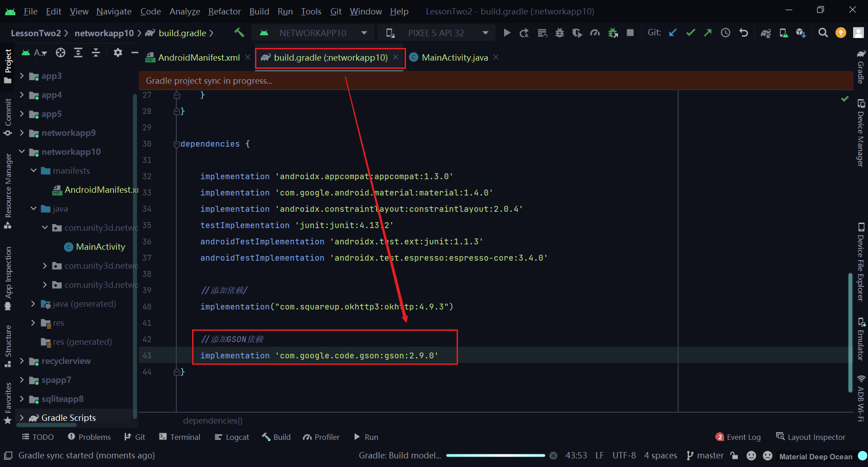Close the build.gradle tab
The image size is (868, 467).
[396, 57]
